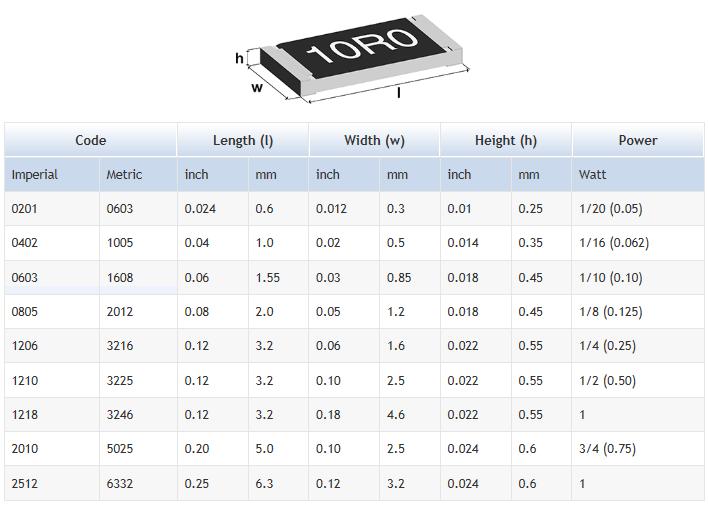Click width '0.5' mm in the 0402 row
This screenshot has height=507, width=709.
pyautogui.click(x=396, y=243)
